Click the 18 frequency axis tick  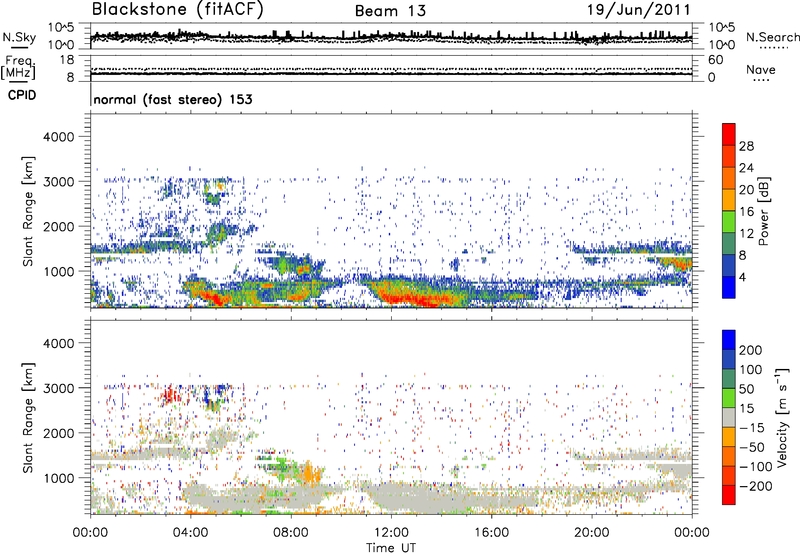coord(67,60)
